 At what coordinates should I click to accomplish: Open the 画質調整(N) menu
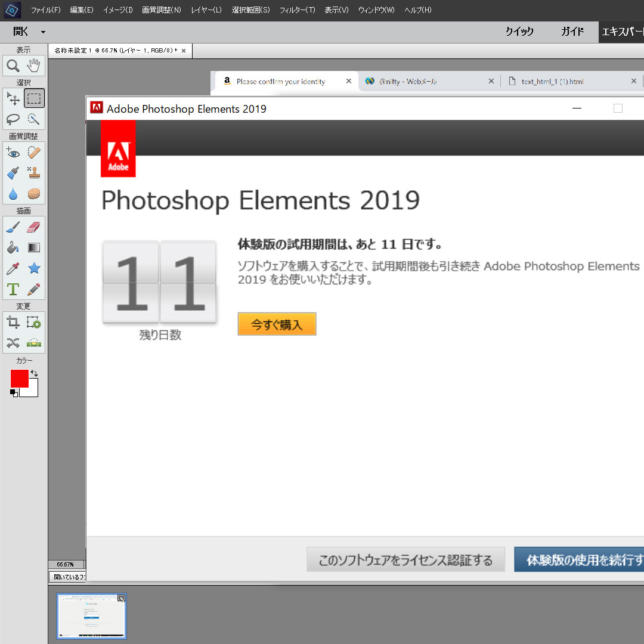(162, 10)
